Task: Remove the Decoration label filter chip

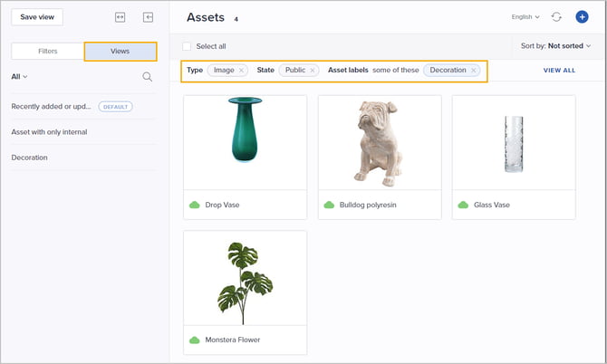Action: (x=473, y=70)
